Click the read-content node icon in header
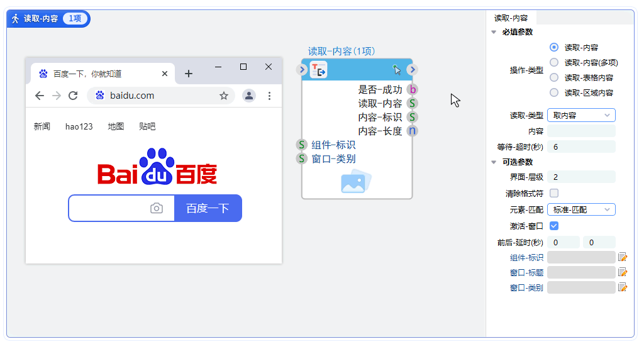 pos(319,70)
